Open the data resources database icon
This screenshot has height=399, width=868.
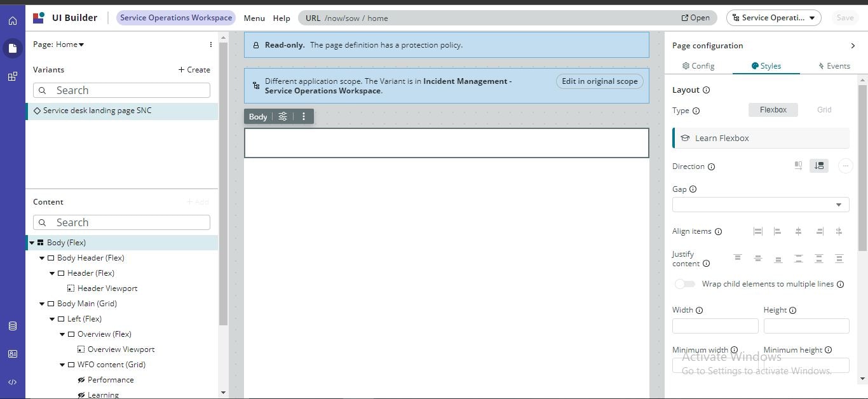click(x=13, y=326)
